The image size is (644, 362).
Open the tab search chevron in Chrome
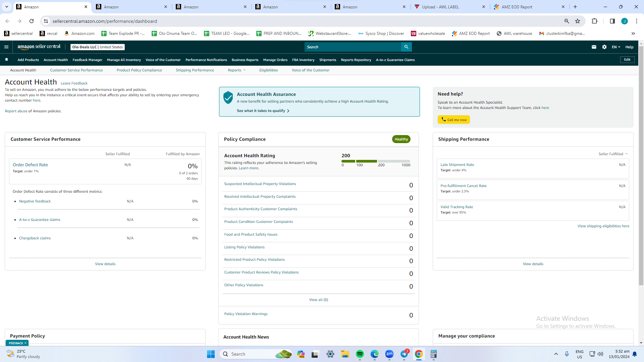7,7
